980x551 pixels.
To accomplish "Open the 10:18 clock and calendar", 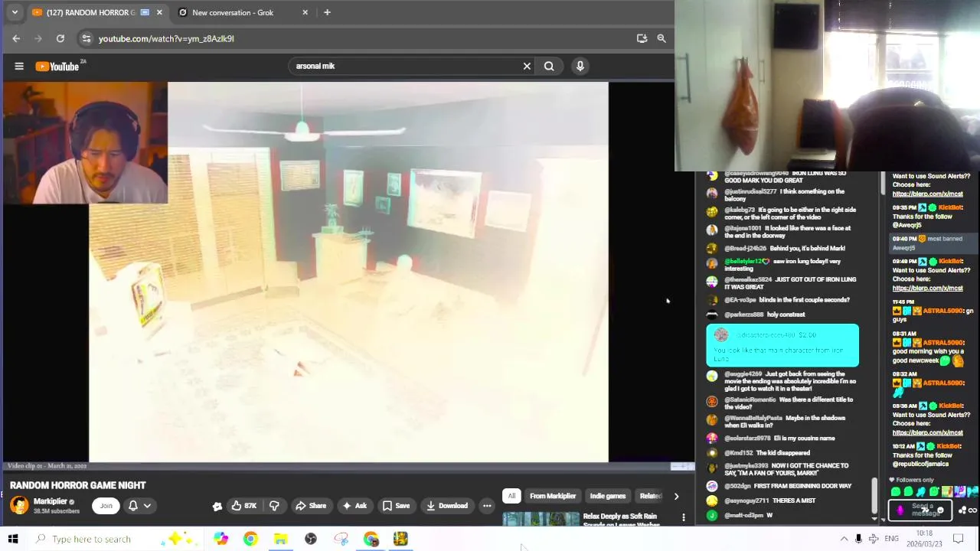I will point(925,539).
